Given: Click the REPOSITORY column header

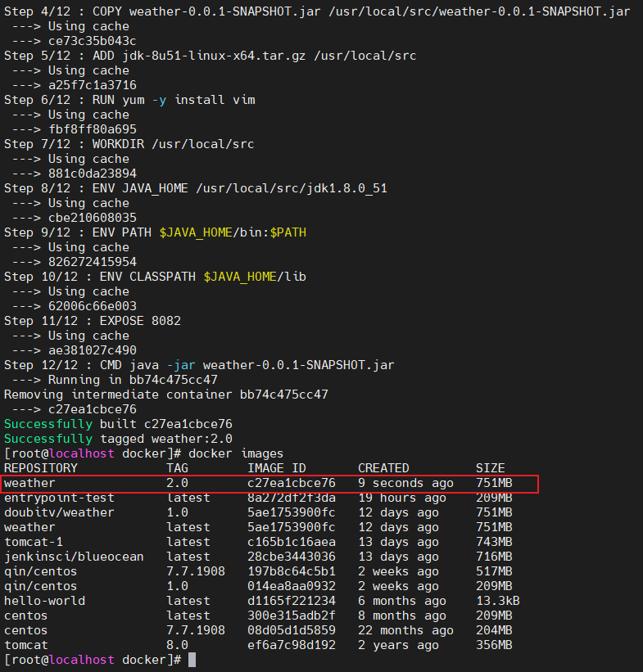Looking at the screenshot, I should coord(41,468).
